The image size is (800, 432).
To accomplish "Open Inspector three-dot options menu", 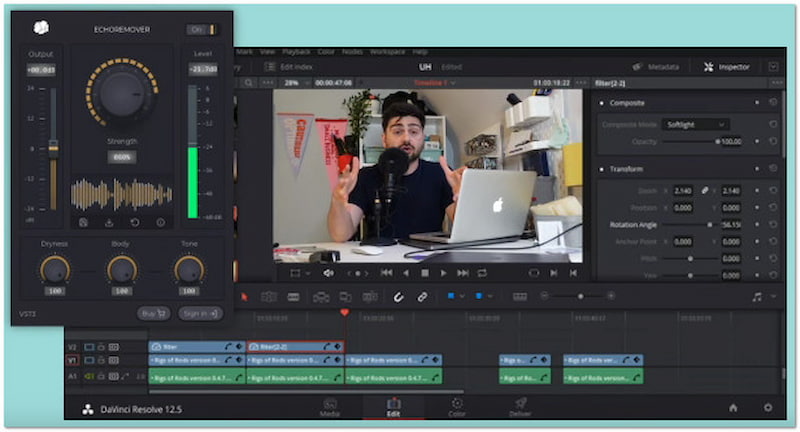I will tap(777, 83).
